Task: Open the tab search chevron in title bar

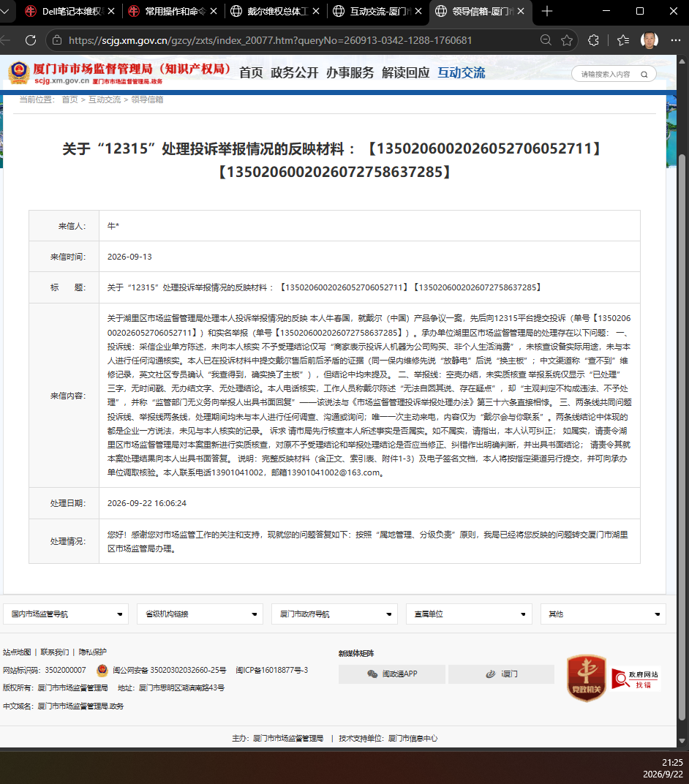Action: pyautogui.click(x=5, y=11)
